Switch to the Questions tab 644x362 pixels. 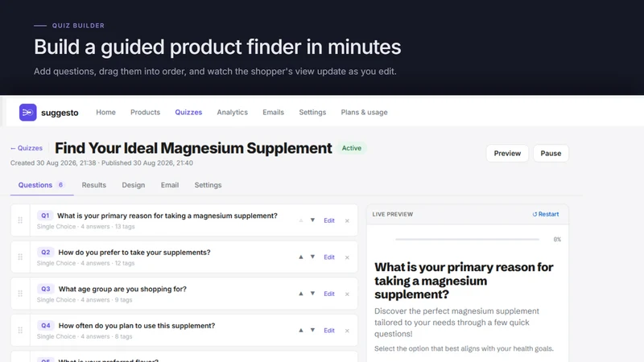(x=42, y=185)
